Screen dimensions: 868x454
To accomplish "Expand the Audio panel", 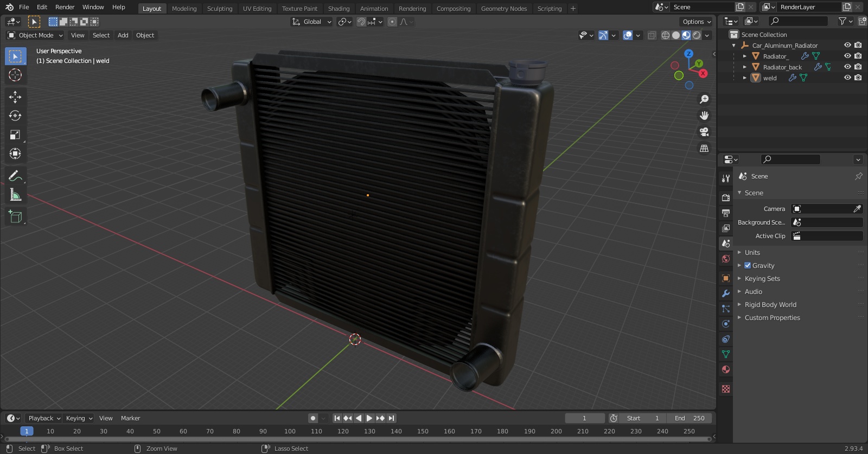I will [x=753, y=292].
